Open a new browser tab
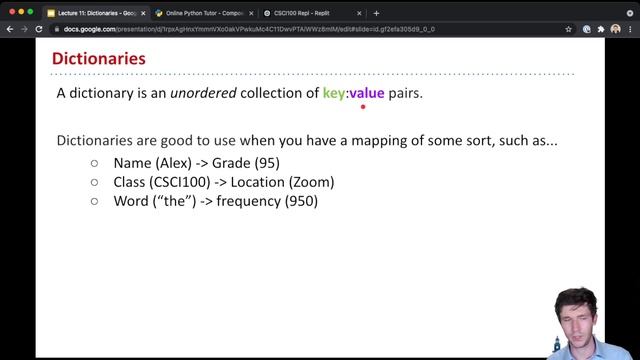640x360 pixels. 376,13
